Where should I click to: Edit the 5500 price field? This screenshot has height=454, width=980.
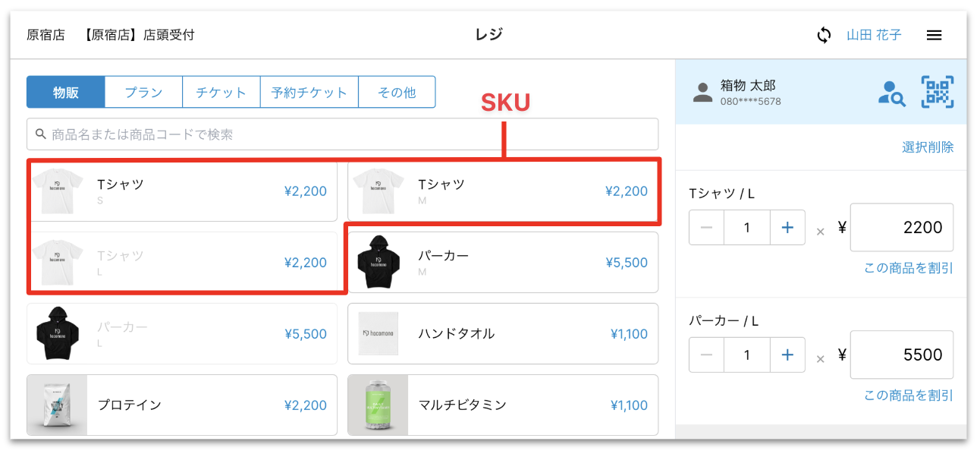(x=901, y=355)
